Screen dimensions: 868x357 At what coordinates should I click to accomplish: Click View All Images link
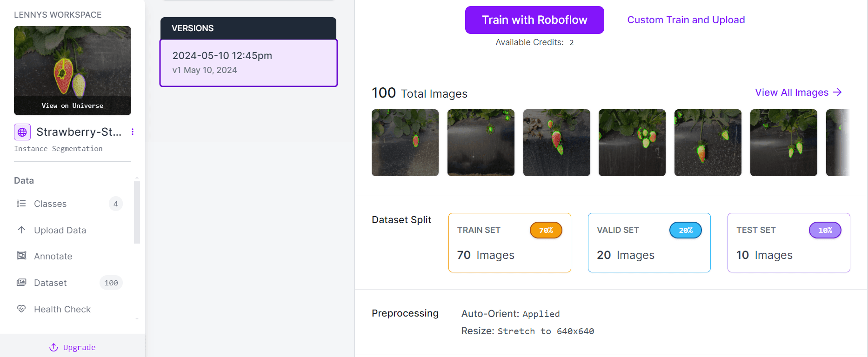(798, 93)
